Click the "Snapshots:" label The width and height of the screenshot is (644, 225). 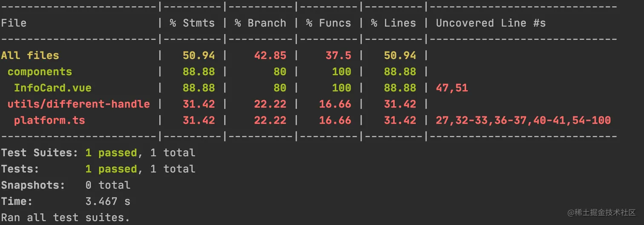click(x=33, y=185)
